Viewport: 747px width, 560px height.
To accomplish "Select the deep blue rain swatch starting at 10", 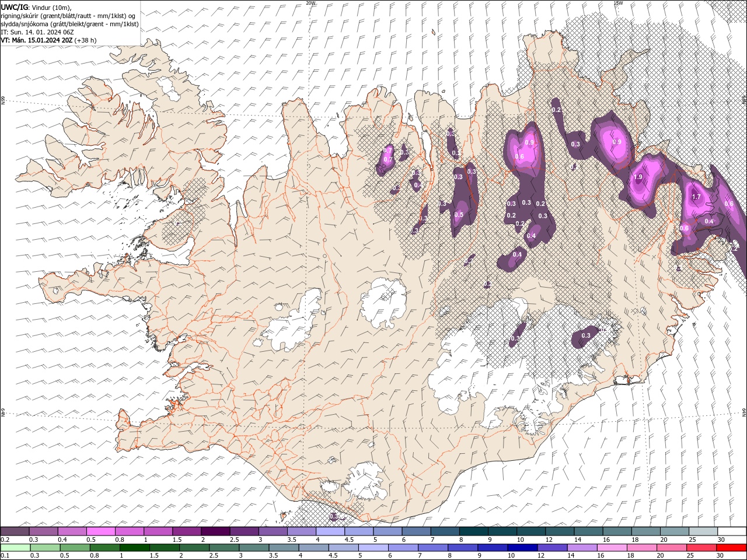I will [x=521, y=548].
